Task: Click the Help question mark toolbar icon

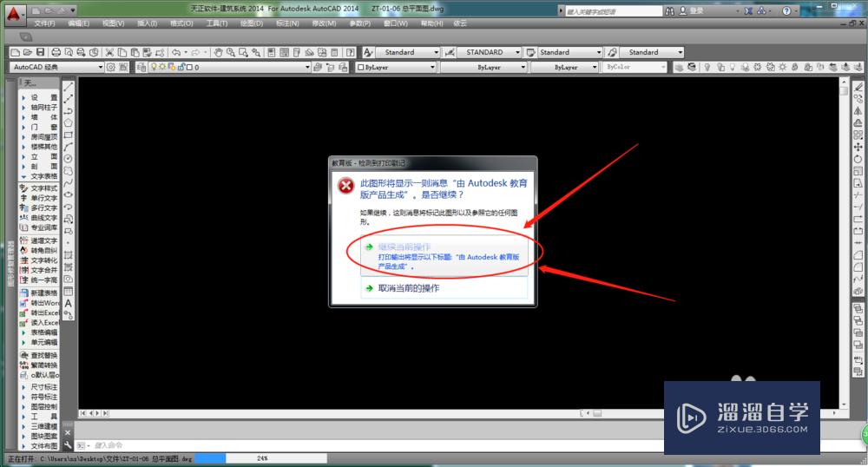Action: pyautogui.click(x=351, y=52)
